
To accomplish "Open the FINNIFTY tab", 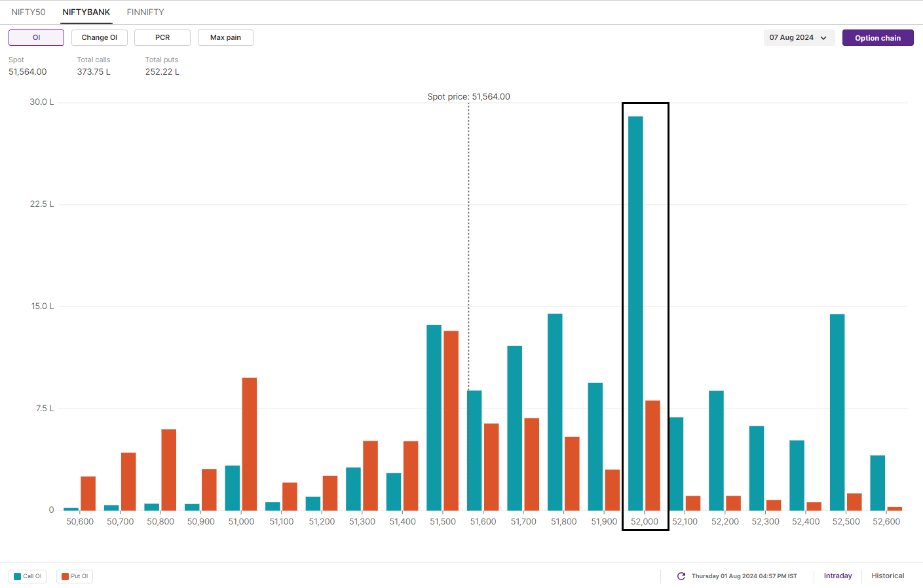I will point(145,12).
